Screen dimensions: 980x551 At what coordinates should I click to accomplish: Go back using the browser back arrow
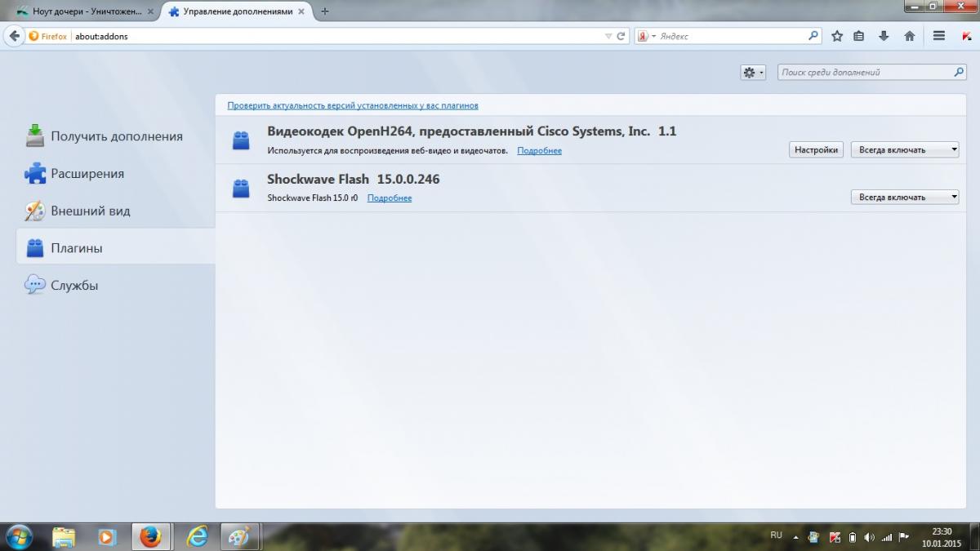[x=14, y=36]
